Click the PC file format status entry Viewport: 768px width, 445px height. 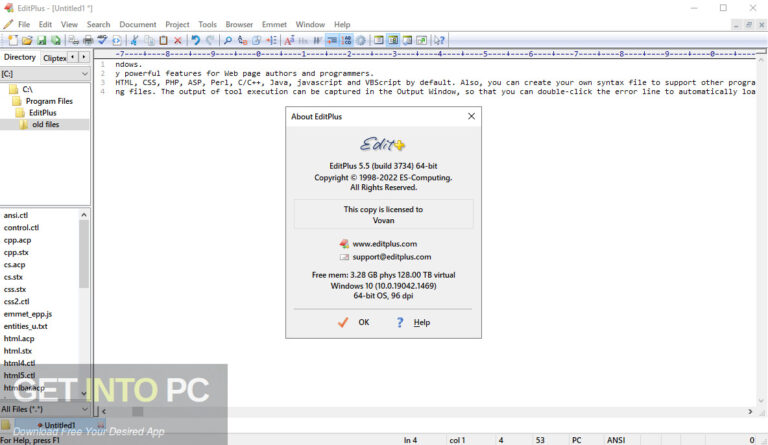pyautogui.click(x=576, y=440)
